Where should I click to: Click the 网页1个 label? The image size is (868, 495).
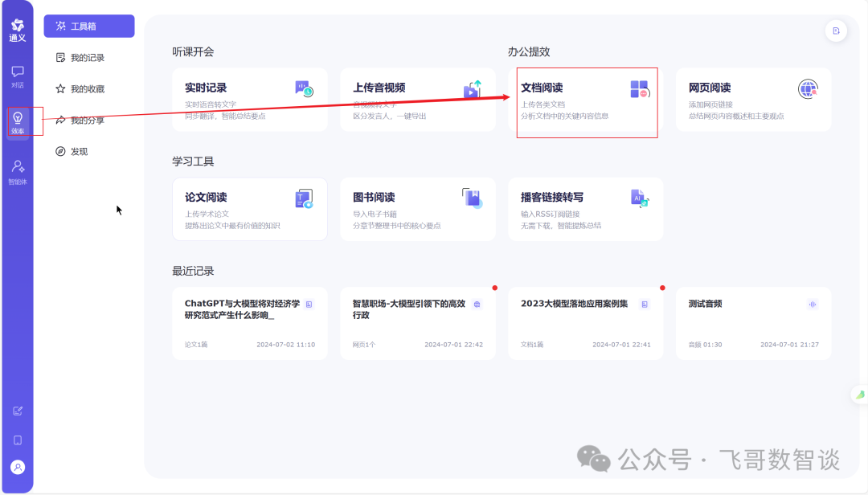point(364,345)
